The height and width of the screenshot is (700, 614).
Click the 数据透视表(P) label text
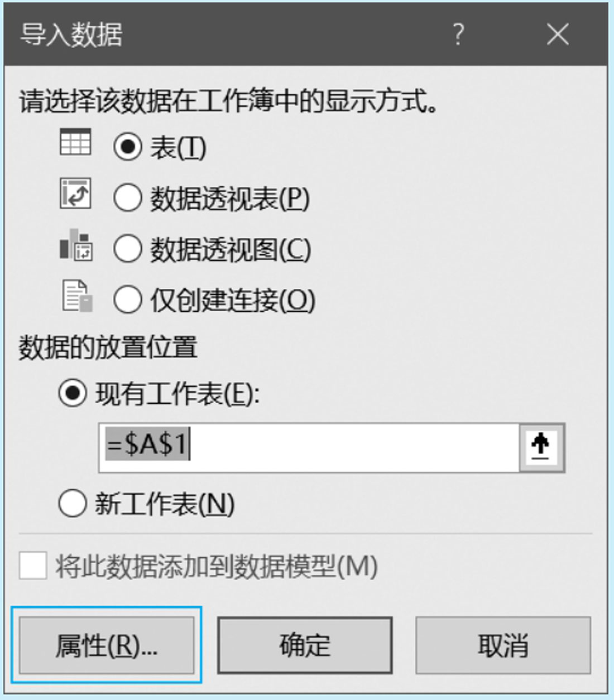point(229,199)
